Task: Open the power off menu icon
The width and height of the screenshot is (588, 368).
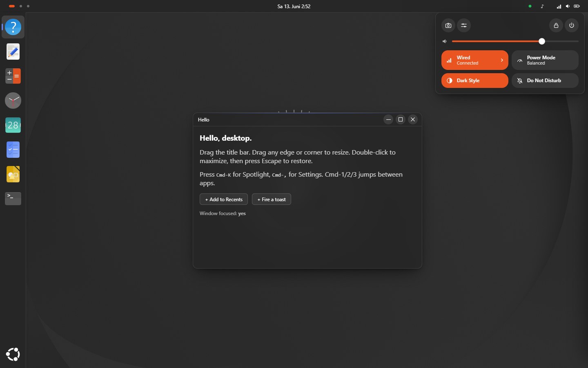Action: (572, 25)
